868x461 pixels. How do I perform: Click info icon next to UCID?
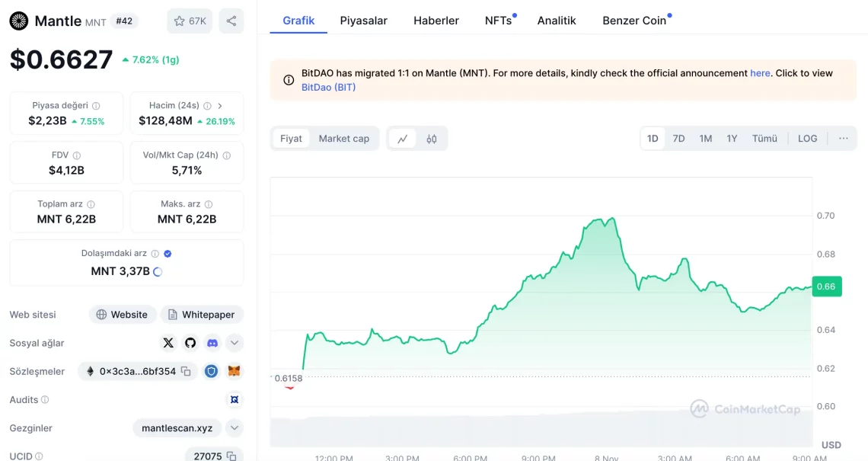39,456
